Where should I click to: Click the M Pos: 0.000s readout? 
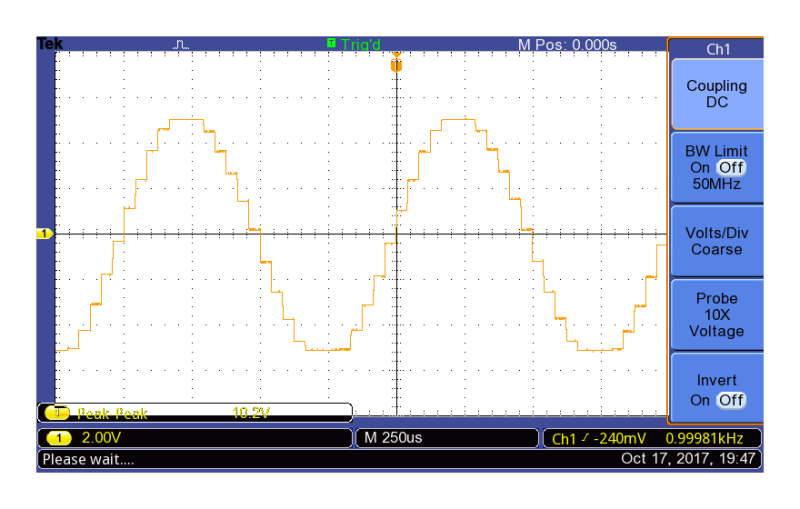point(566,44)
